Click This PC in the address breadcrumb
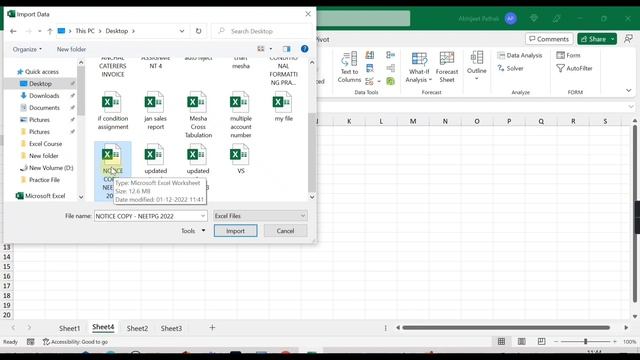Image resolution: width=640 pixels, height=360 pixels. [85, 31]
